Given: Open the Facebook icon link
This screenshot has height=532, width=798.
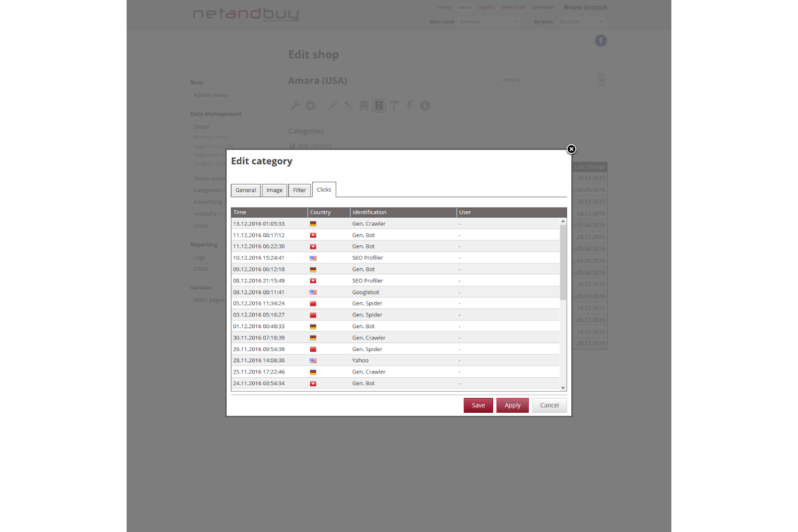Looking at the screenshot, I should coord(601,41).
